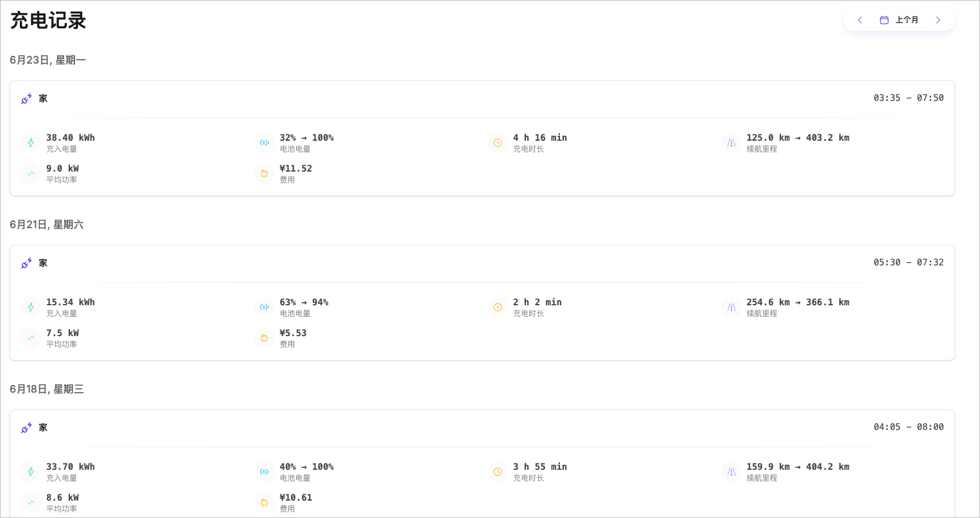
Task: Go to the previous month arrow
Action: [860, 20]
